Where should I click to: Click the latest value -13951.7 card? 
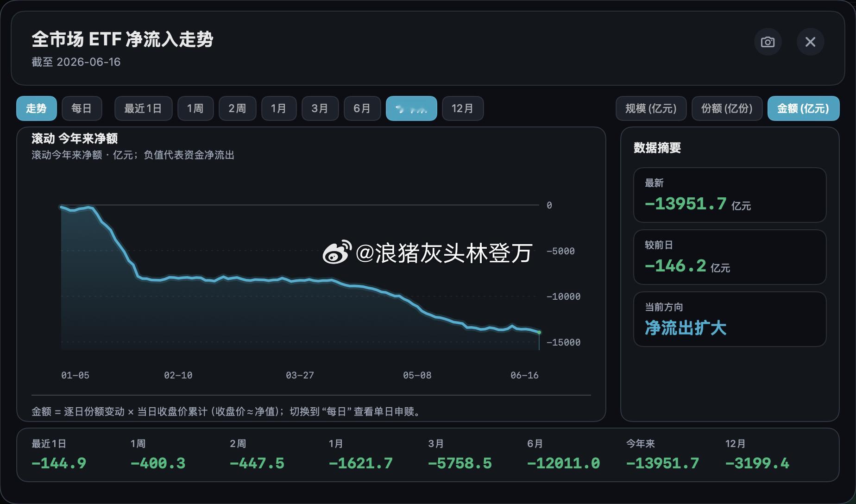730,195
